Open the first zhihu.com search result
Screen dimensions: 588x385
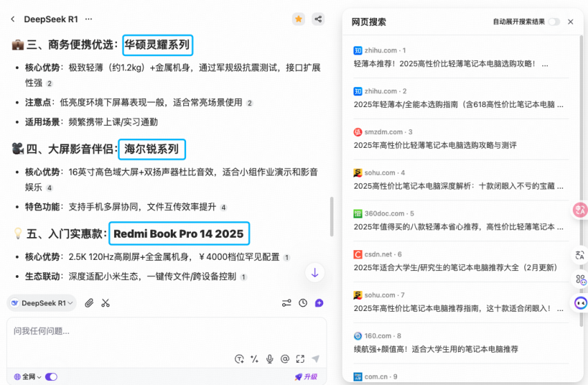pyautogui.click(x=444, y=64)
